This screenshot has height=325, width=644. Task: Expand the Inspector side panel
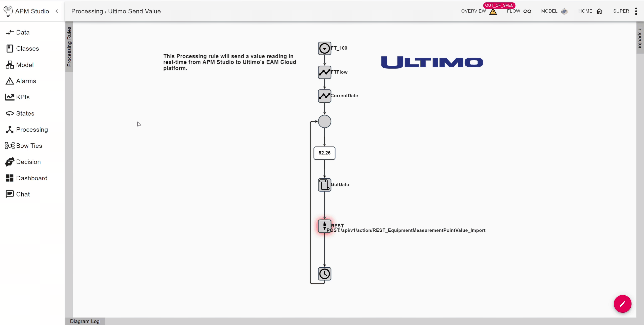tap(640, 38)
